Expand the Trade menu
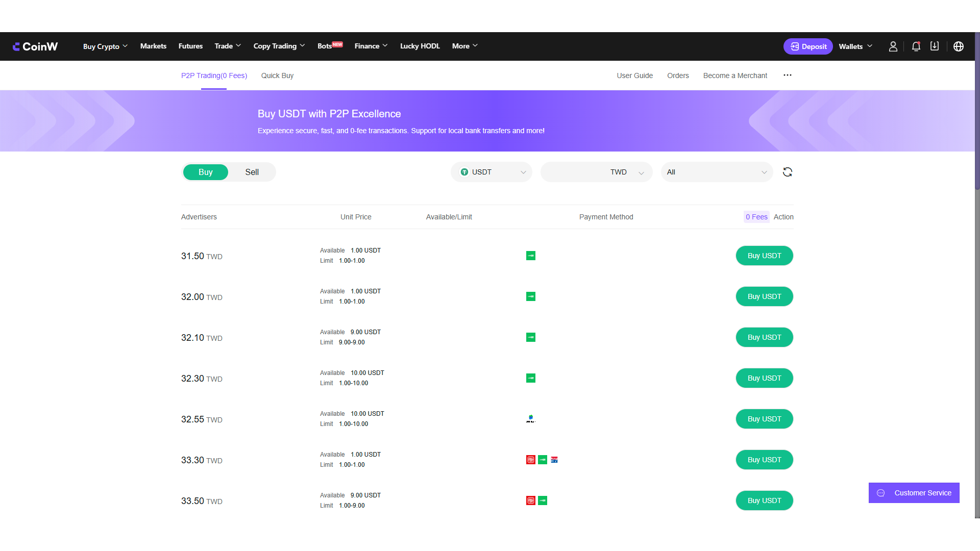980x551 pixels. point(228,46)
